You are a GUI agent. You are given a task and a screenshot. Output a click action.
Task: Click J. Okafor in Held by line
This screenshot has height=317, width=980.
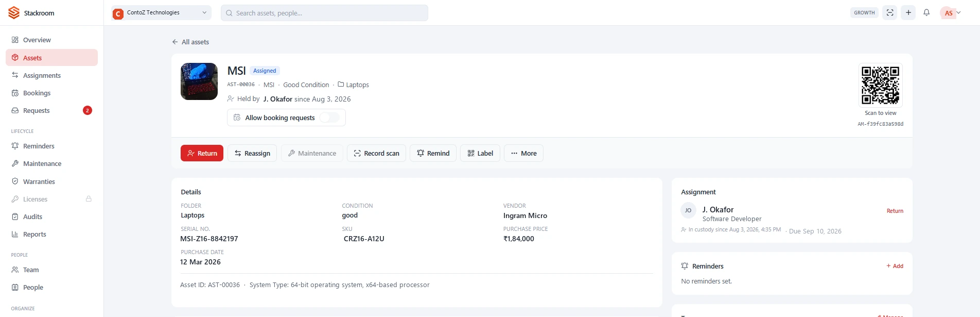(278, 99)
